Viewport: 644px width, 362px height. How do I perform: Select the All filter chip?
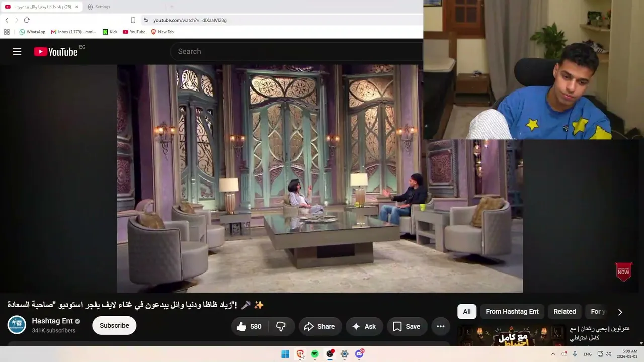click(467, 311)
